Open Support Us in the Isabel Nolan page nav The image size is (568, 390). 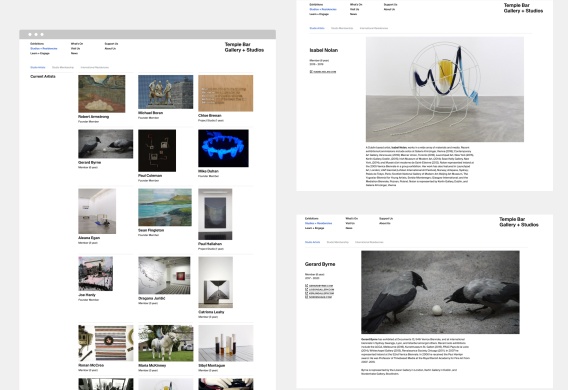[390, 4]
